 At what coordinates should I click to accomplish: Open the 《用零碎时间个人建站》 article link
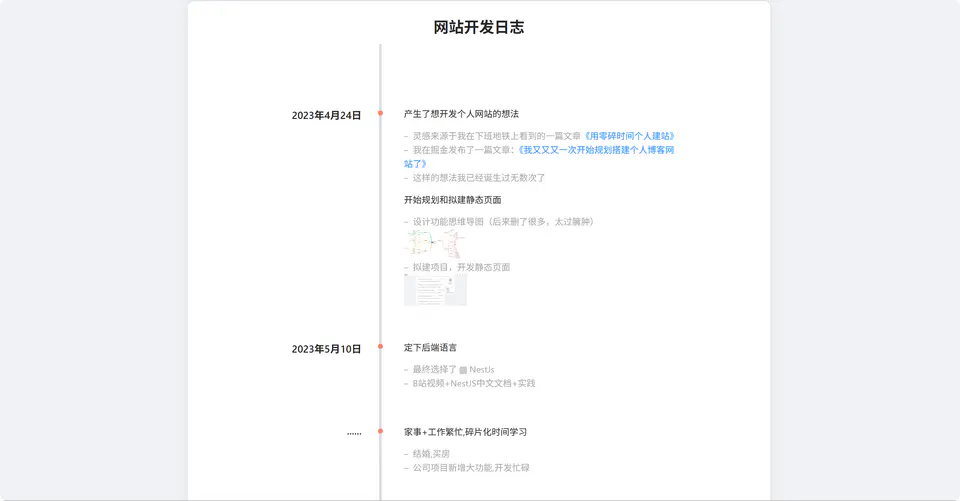click(629, 136)
